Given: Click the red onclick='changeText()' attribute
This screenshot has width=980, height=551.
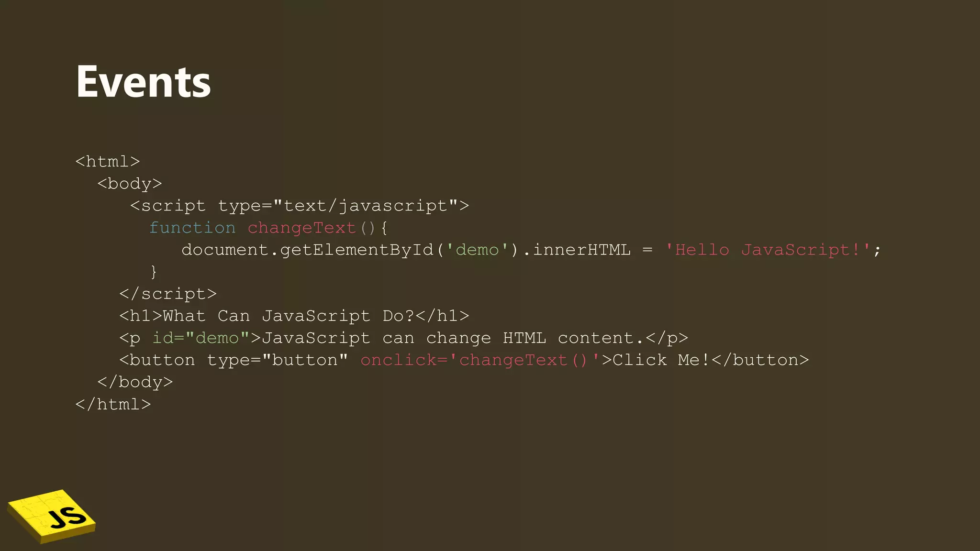Looking at the screenshot, I should [x=480, y=360].
